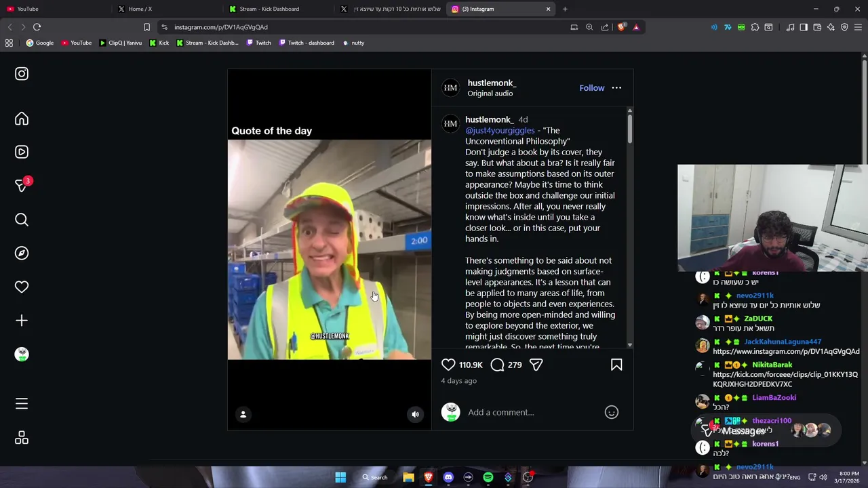Open the Brave Shields lion icon
868x488 pixels.
621,27
